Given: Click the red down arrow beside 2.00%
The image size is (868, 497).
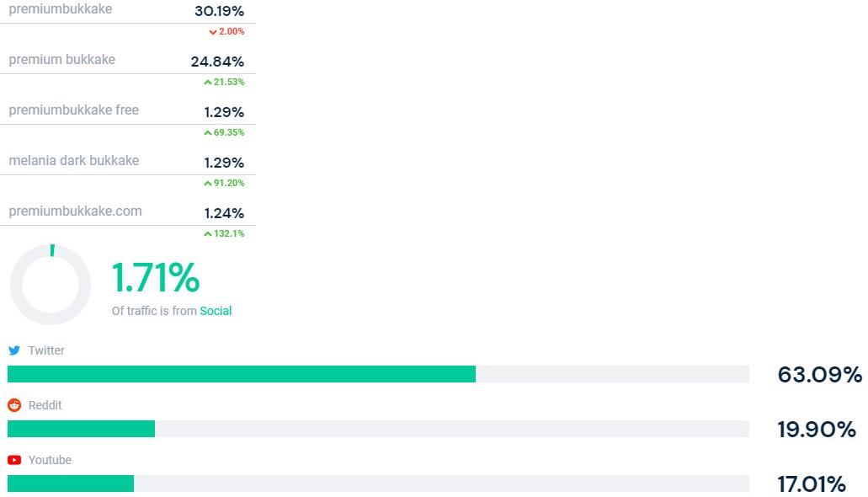Looking at the screenshot, I should click(213, 32).
